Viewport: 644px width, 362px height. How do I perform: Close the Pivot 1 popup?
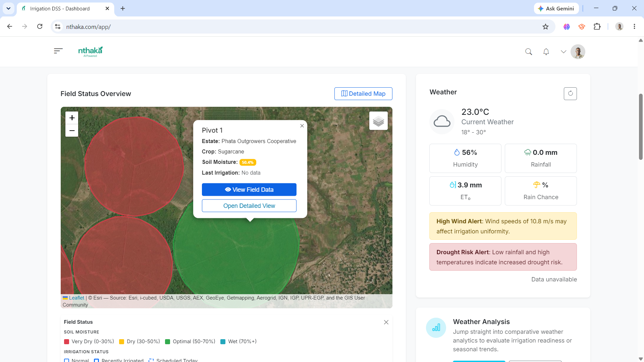click(x=302, y=126)
